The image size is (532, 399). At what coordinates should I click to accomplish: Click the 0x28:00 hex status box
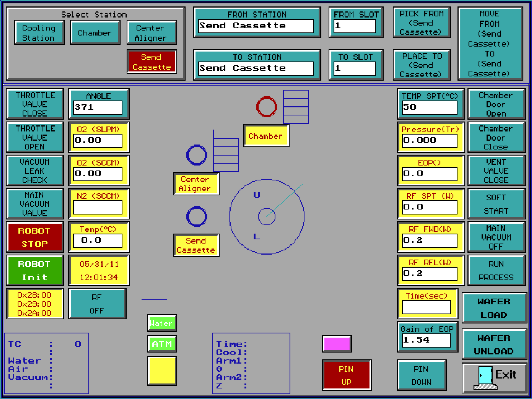point(35,304)
